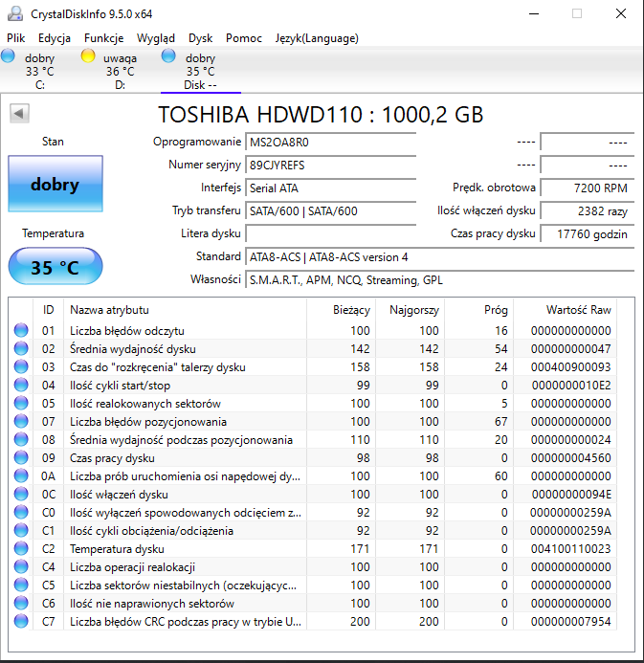Select 'Liczba błędów odczytu' attribute name

(127, 331)
